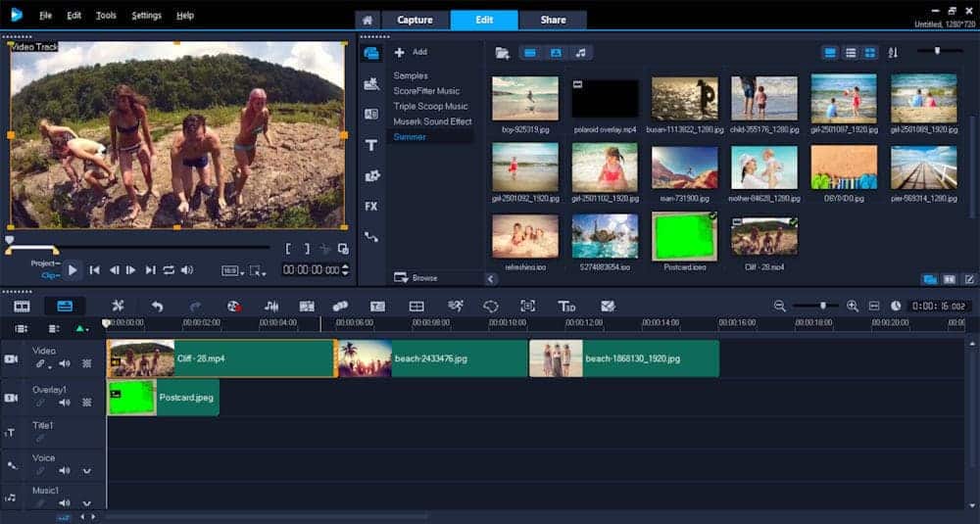Click the sort media clips icon
The height and width of the screenshot is (524, 980).
[x=893, y=53]
